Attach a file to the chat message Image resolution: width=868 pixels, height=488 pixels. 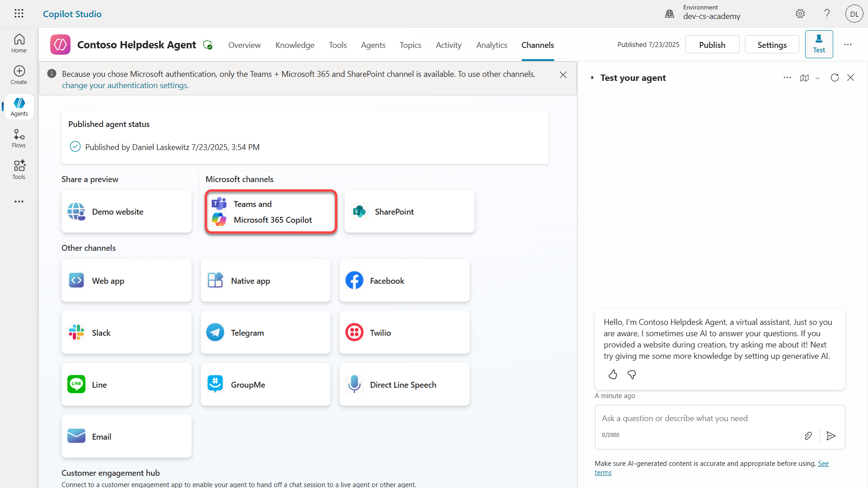pyautogui.click(x=808, y=436)
